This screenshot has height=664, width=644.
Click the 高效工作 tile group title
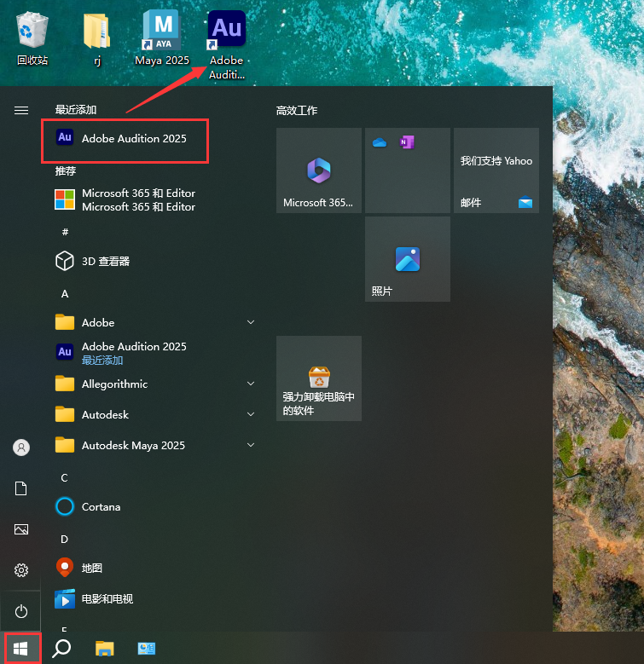[297, 111]
